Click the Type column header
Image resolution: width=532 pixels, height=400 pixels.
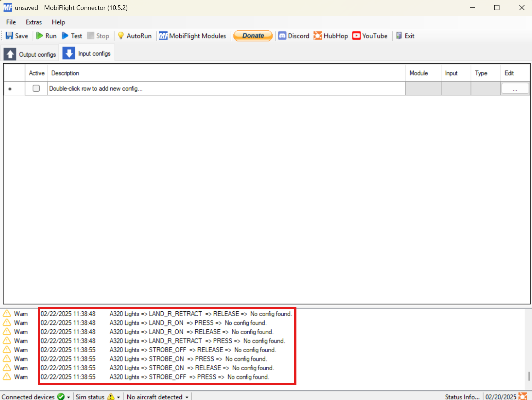pyautogui.click(x=485, y=73)
